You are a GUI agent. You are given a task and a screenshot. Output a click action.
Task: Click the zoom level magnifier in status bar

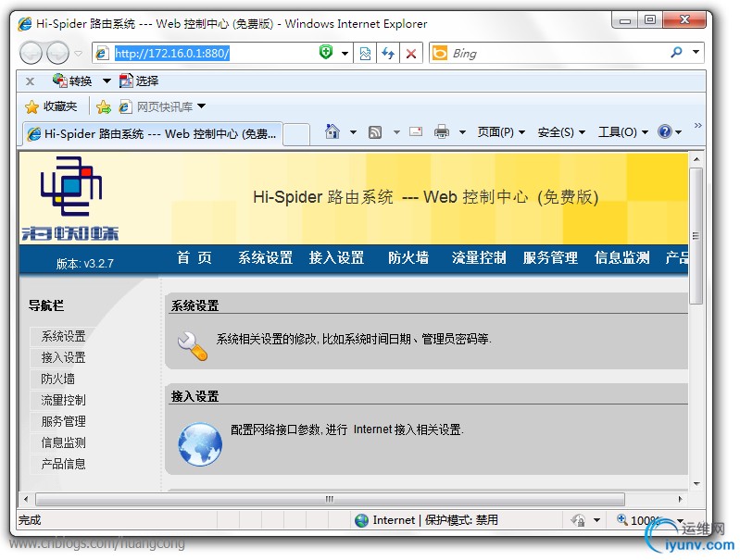point(622,519)
